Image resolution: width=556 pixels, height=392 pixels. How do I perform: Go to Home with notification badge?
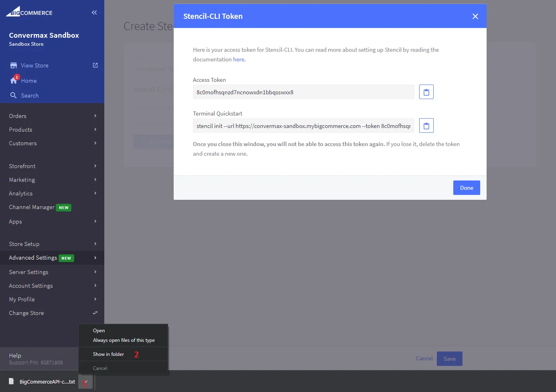28,81
